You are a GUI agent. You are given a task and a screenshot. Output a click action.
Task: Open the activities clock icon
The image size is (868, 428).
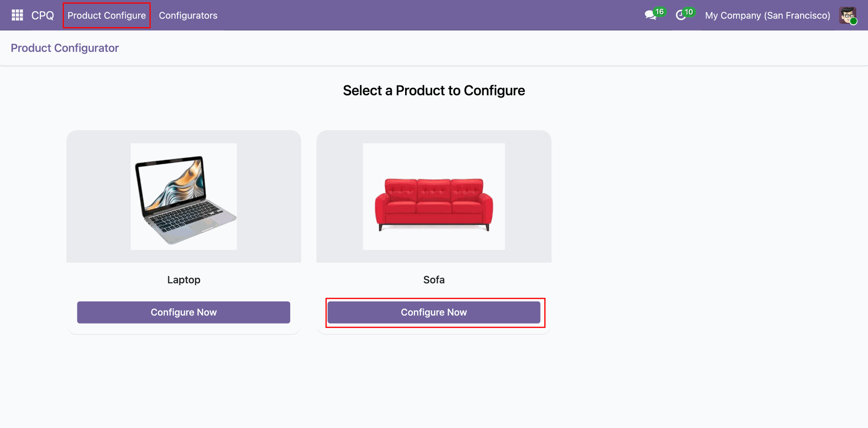[681, 15]
